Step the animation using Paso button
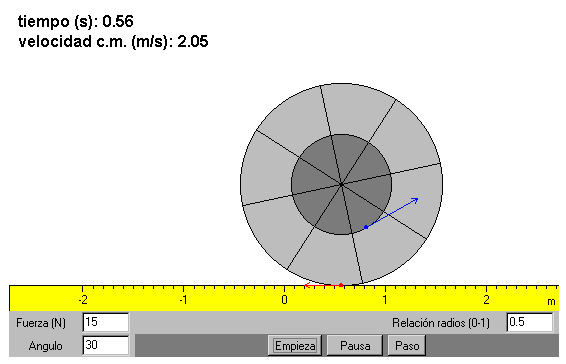 coord(407,346)
